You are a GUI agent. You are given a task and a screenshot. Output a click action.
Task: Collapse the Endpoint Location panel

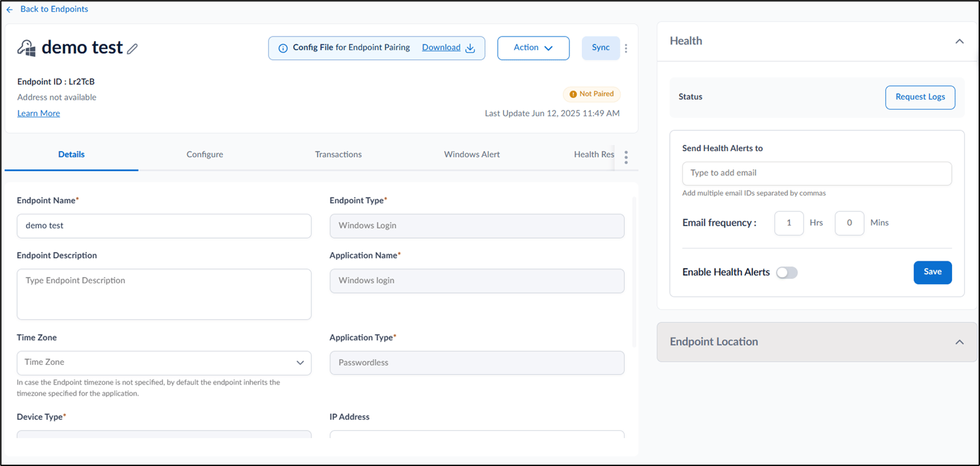point(959,342)
